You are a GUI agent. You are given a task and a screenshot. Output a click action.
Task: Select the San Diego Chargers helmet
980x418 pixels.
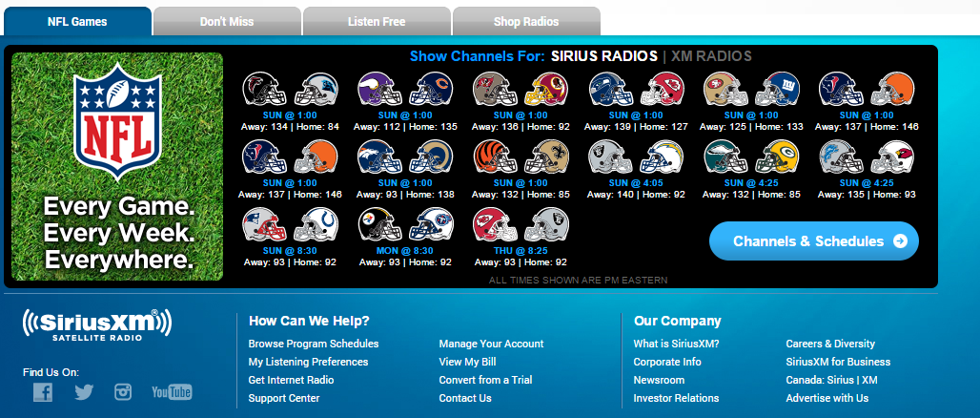(663, 157)
